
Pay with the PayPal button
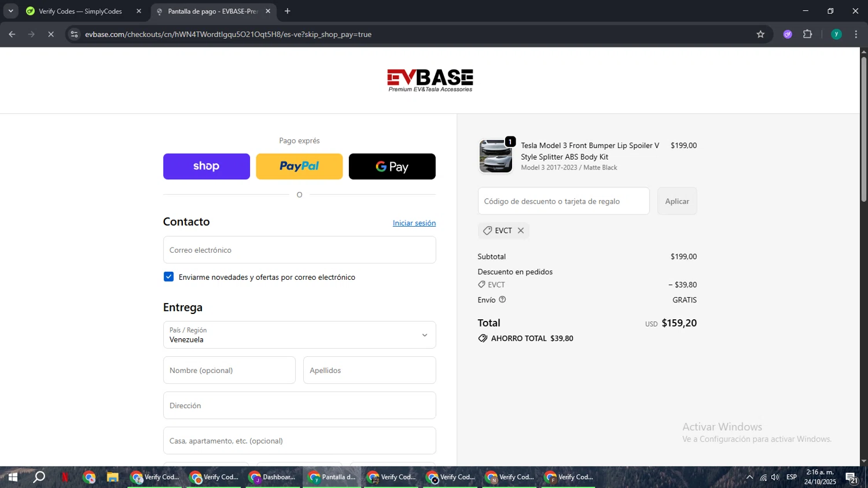coord(299,167)
